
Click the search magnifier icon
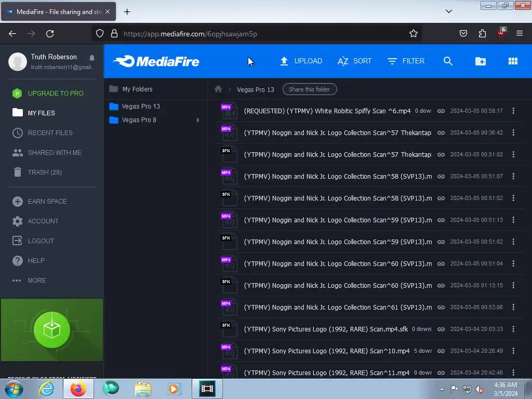(x=448, y=61)
